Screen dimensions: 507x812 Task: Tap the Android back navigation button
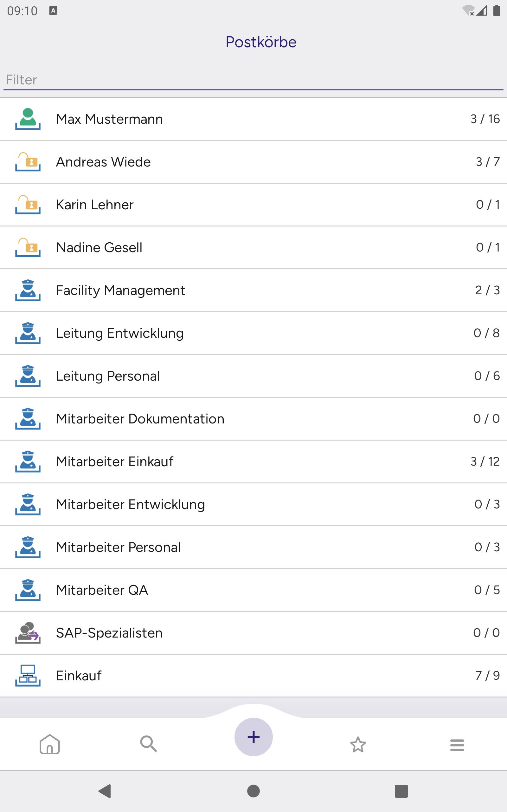tap(105, 791)
